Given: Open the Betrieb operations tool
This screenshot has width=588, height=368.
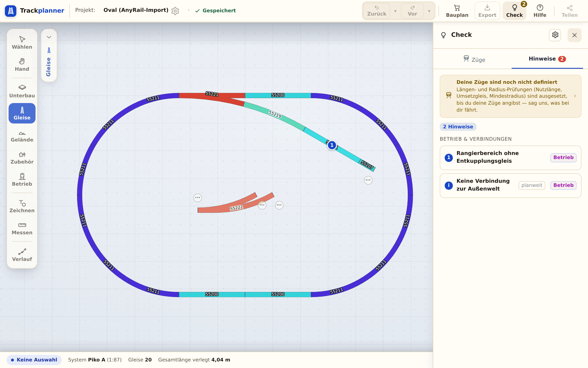Looking at the screenshot, I should [x=22, y=180].
